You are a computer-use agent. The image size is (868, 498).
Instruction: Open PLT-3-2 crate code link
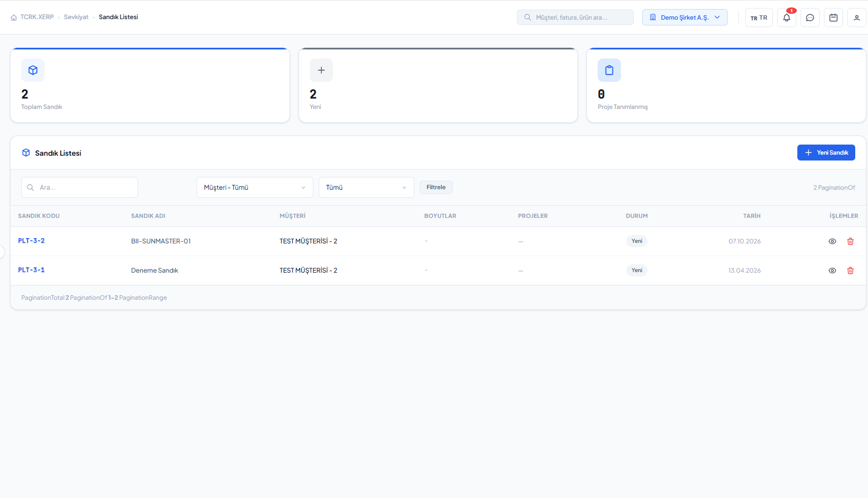coord(31,241)
